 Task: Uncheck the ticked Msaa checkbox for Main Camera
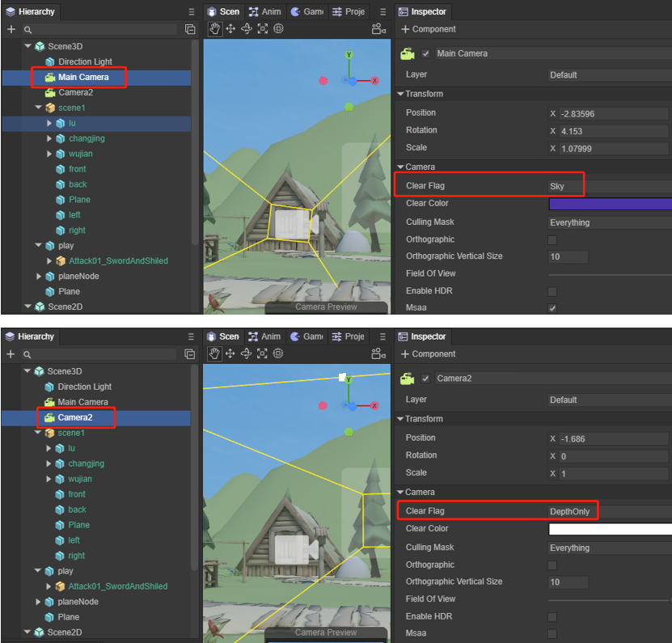point(552,308)
